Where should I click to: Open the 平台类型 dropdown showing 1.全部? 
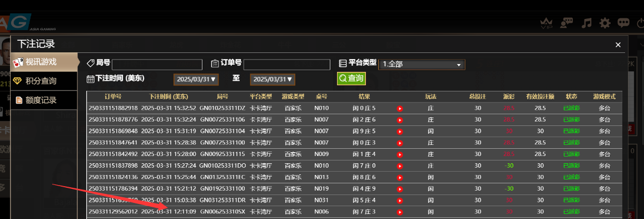(422, 65)
